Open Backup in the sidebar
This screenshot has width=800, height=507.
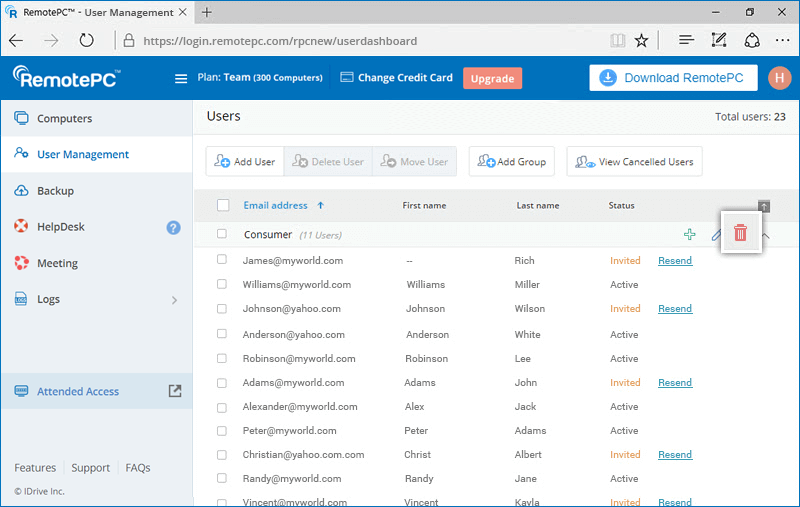pos(97,191)
